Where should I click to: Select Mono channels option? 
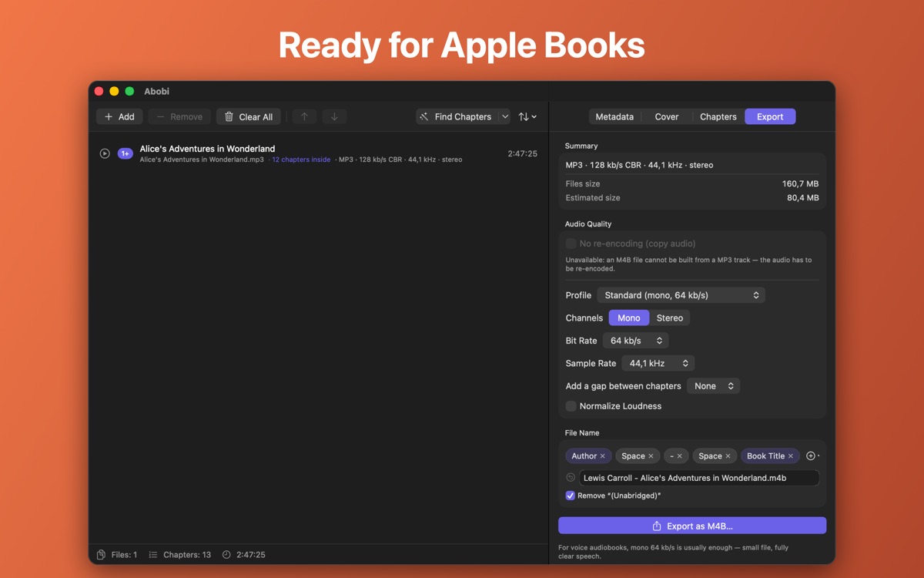click(x=628, y=318)
